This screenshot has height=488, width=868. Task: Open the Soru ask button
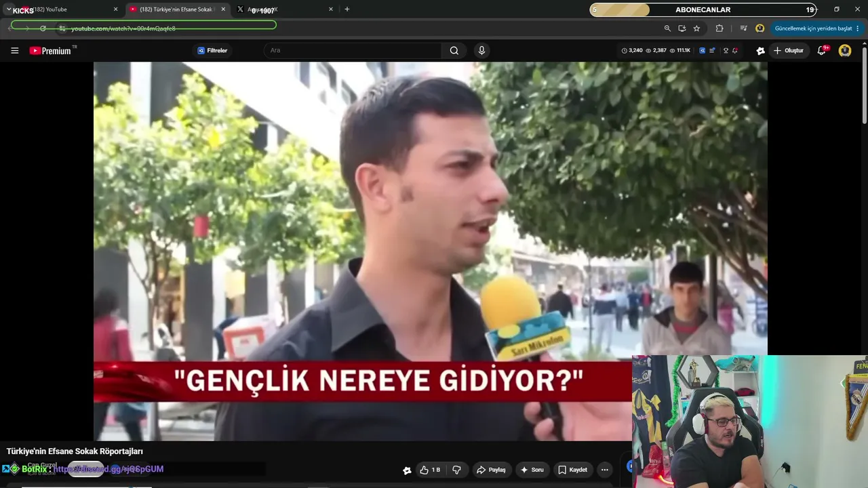pyautogui.click(x=532, y=470)
